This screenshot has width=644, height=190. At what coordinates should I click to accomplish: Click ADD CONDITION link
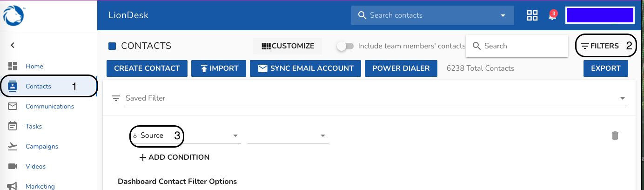(174, 157)
